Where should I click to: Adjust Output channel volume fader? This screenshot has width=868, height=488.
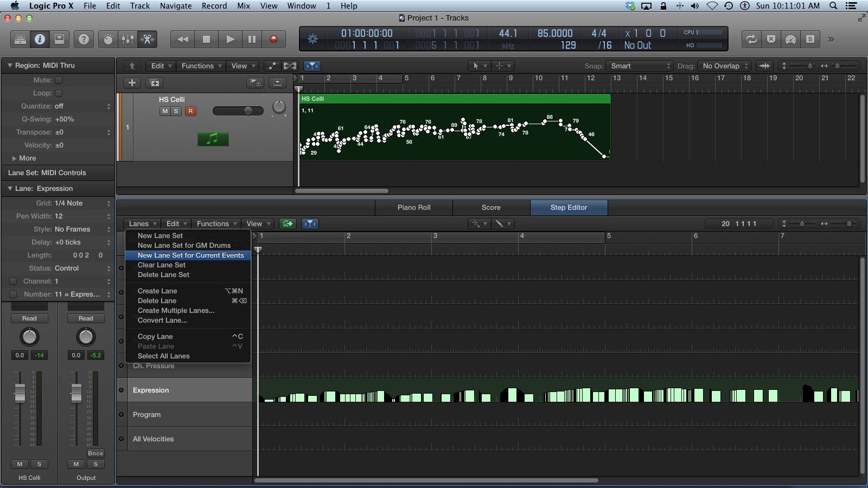[x=76, y=393]
